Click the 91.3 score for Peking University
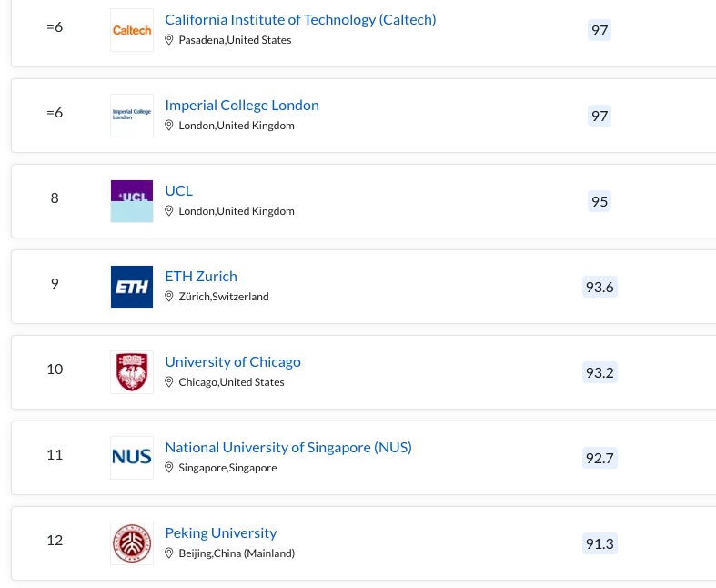 click(x=600, y=544)
